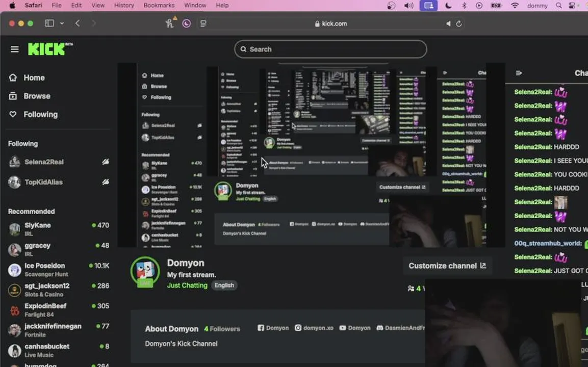
Task: Click the reader view icon beside address bar
Action: coord(203,23)
